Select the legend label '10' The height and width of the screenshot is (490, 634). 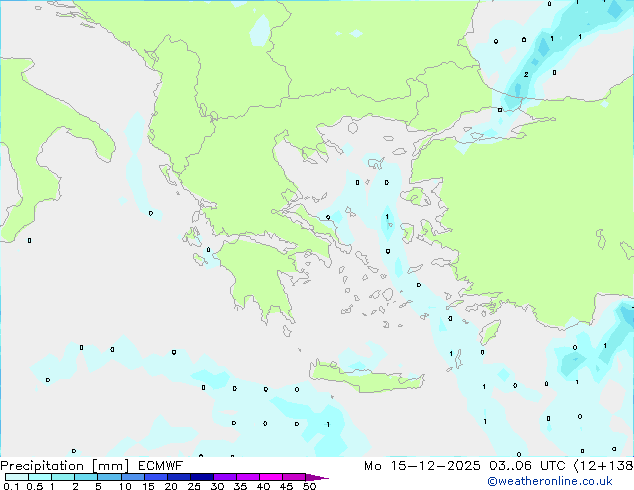pos(125,486)
